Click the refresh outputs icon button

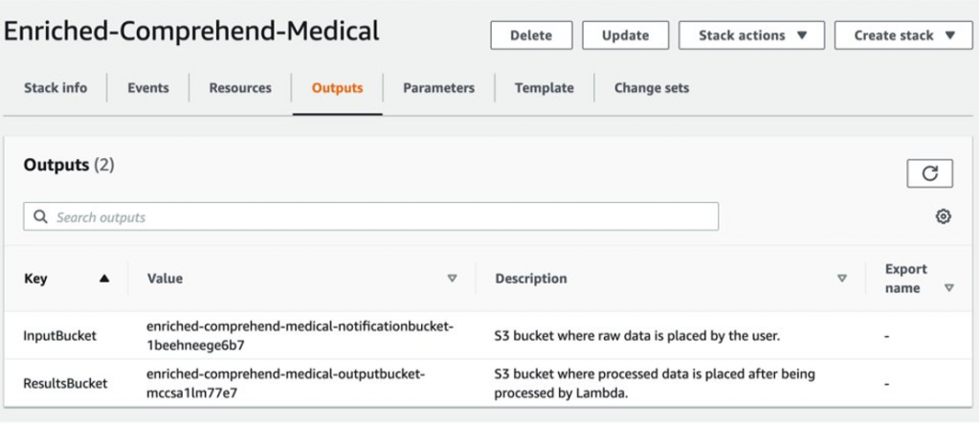point(929,173)
